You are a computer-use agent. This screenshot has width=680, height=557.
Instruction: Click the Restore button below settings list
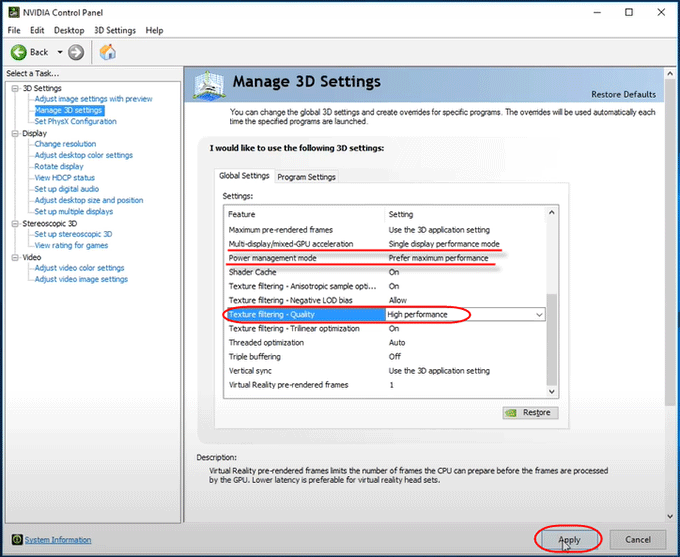530,413
